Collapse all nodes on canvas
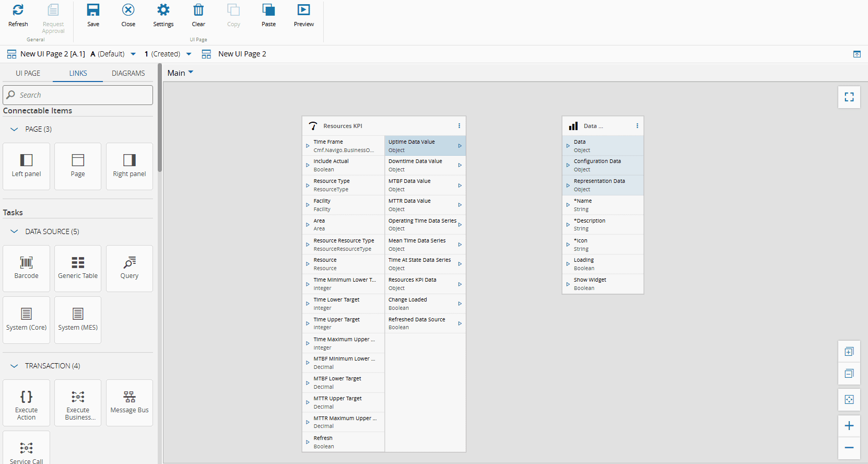The width and height of the screenshot is (868, 464). click(849, 374)
